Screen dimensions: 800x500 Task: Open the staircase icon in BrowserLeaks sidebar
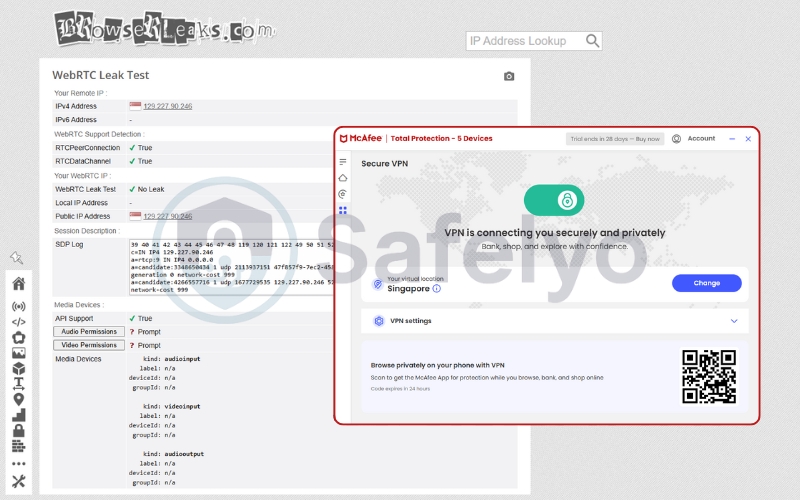(19, 415)
